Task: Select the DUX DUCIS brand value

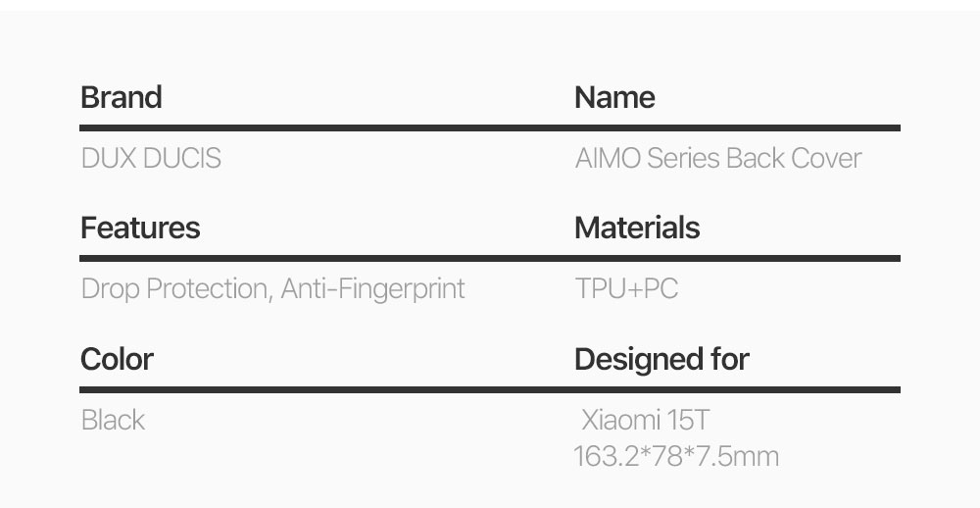Action: point(151,158)
